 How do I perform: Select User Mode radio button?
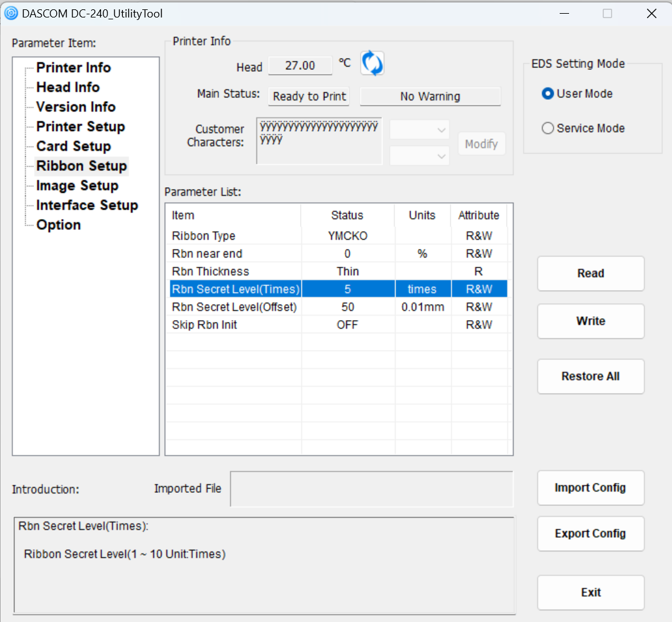pyautogui.click(x=548, y=94)
